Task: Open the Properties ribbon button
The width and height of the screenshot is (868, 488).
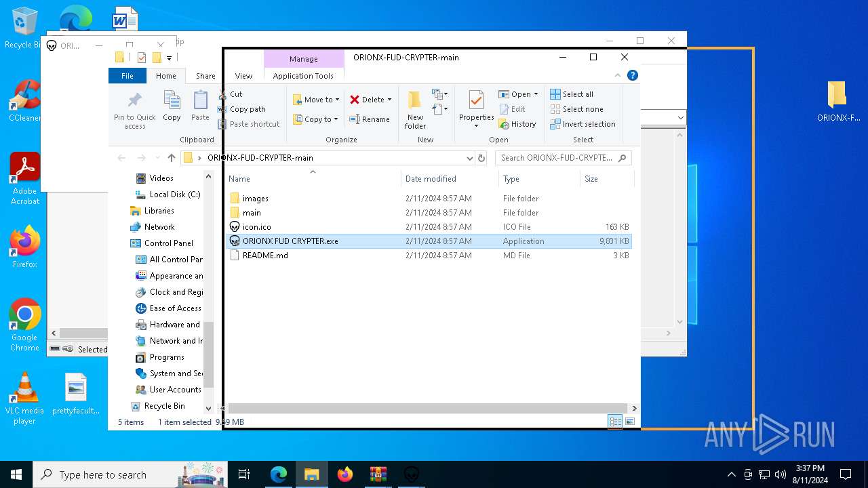Action: (476, 110)
